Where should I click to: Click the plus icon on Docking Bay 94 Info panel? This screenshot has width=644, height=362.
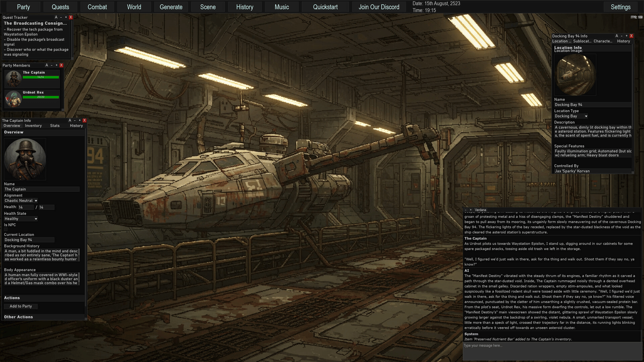click(x=626, y=36)
